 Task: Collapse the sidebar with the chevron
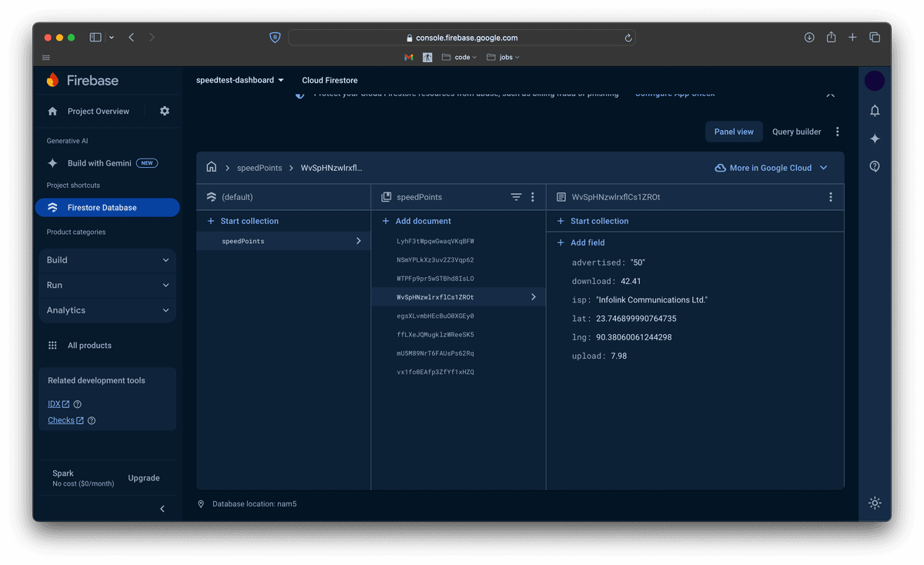[x=162, y=509]
